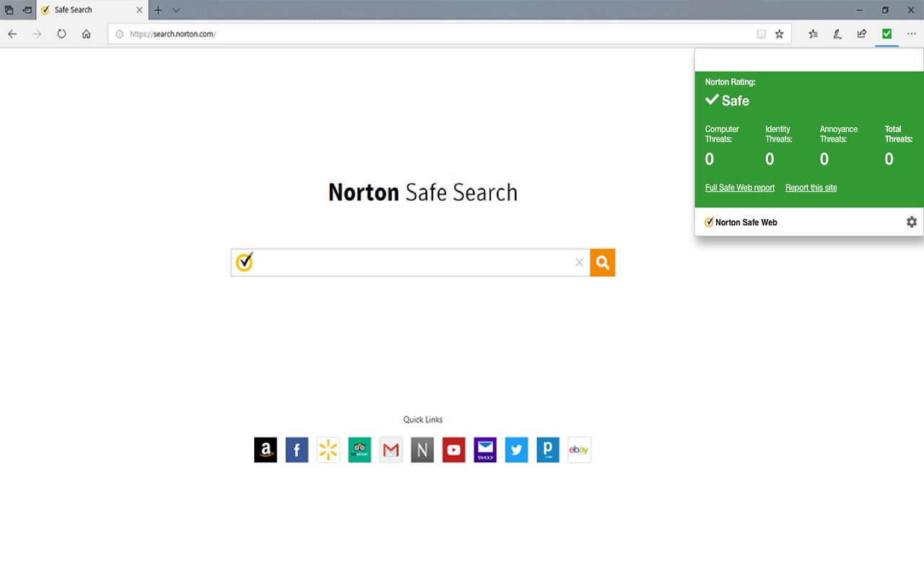Click the Identity Threats count

770,159
